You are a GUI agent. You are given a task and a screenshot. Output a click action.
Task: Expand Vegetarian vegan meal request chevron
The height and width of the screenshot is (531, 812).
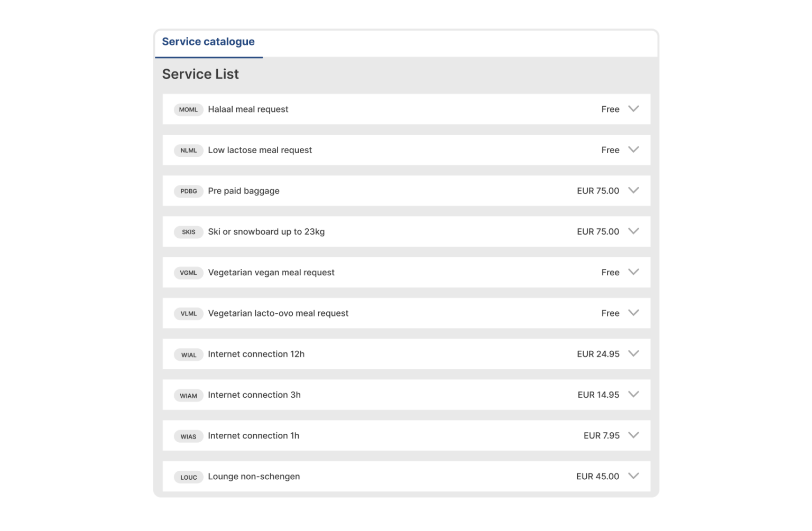click(x=633, y=272)
